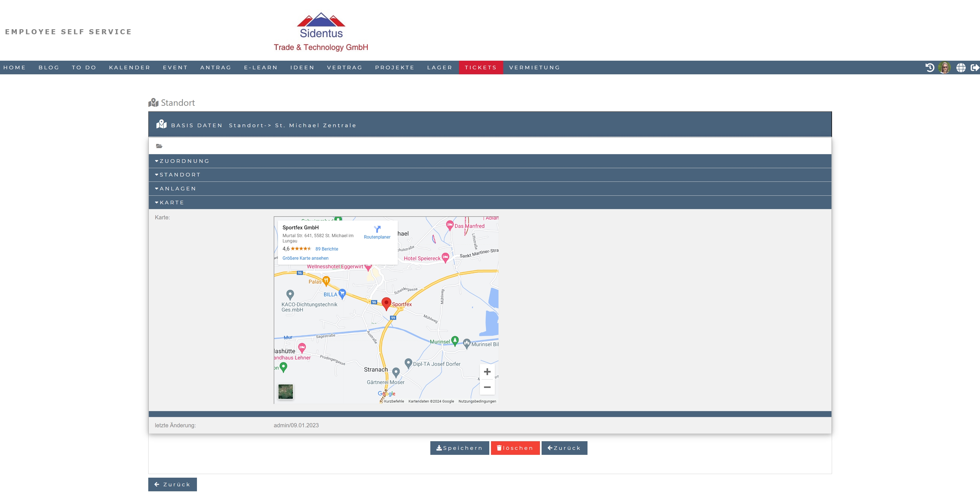Expand the ZUORDNUNG section
Screen dimensions: 980x503
click(184, 161)
